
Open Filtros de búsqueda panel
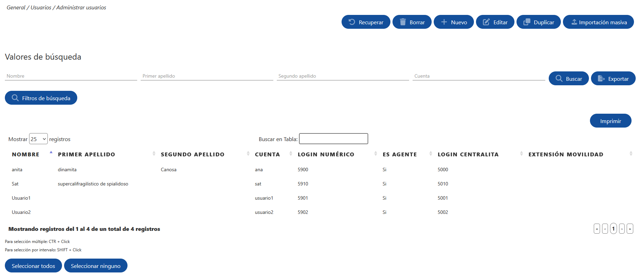tap(41, 98)
